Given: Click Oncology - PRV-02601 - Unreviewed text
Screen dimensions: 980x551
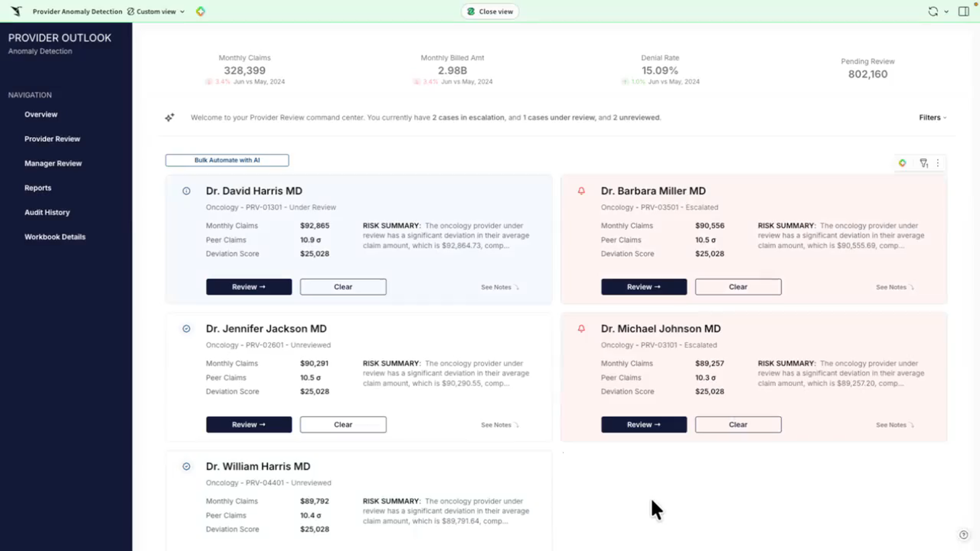Looking at the screenshot, I should click(268, 345).
